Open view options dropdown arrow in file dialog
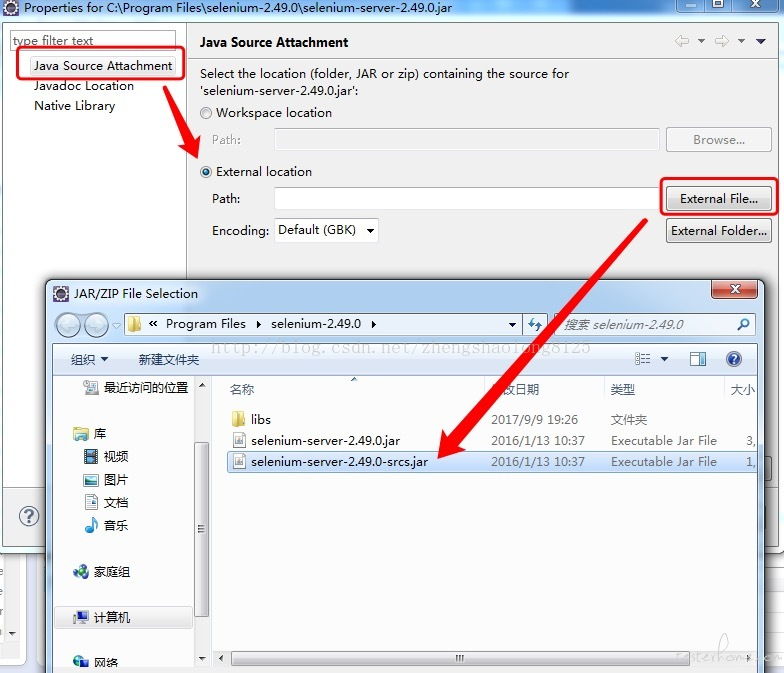This screenshot has width=784, height=673. [x=664, y=358]
